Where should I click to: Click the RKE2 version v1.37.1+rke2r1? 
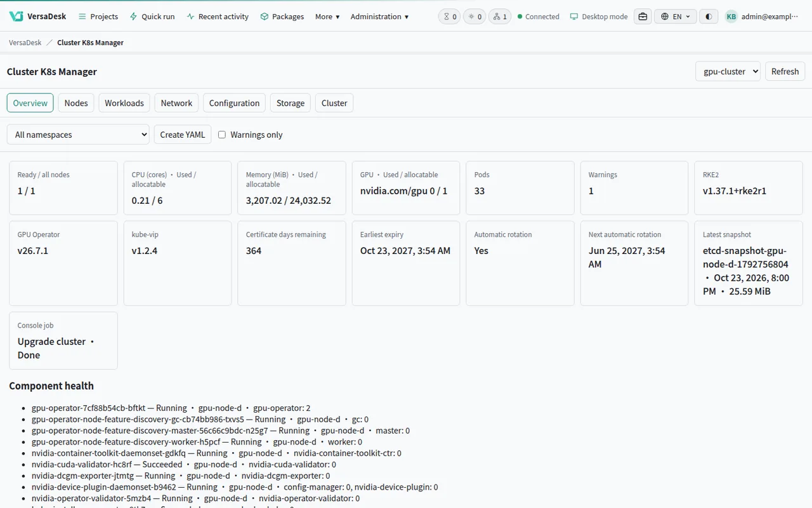735,191
